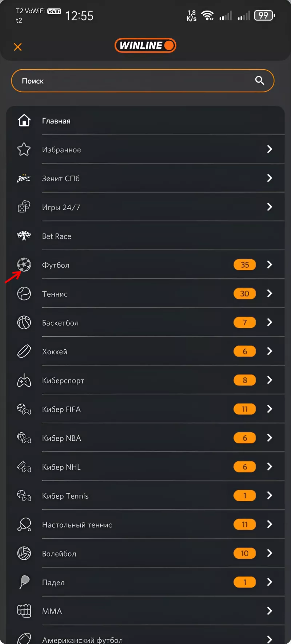291x644 pixels.
Task: Tap the search magnifier icon
Action: click(259, 80)
